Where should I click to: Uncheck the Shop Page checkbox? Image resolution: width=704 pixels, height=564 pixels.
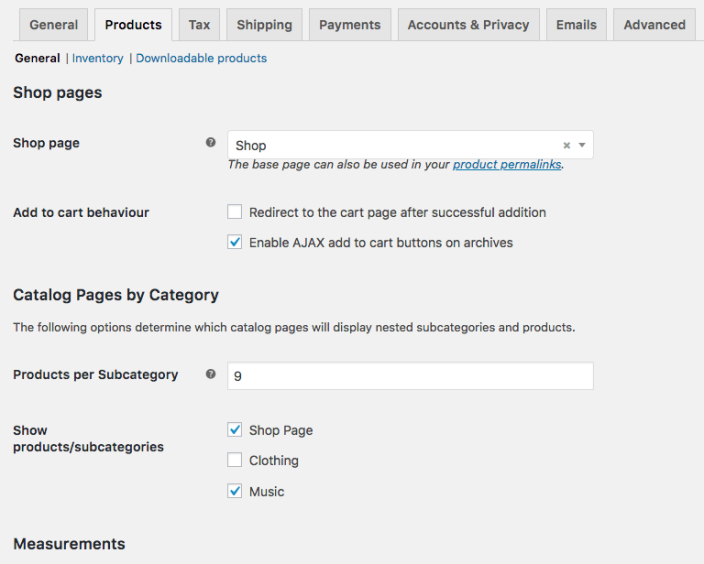pyautogui.click(x=235, y=430)
